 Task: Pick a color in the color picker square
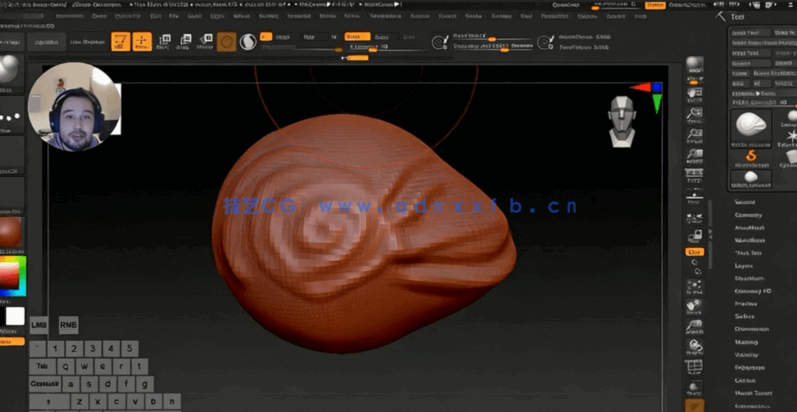coord(9,275)
